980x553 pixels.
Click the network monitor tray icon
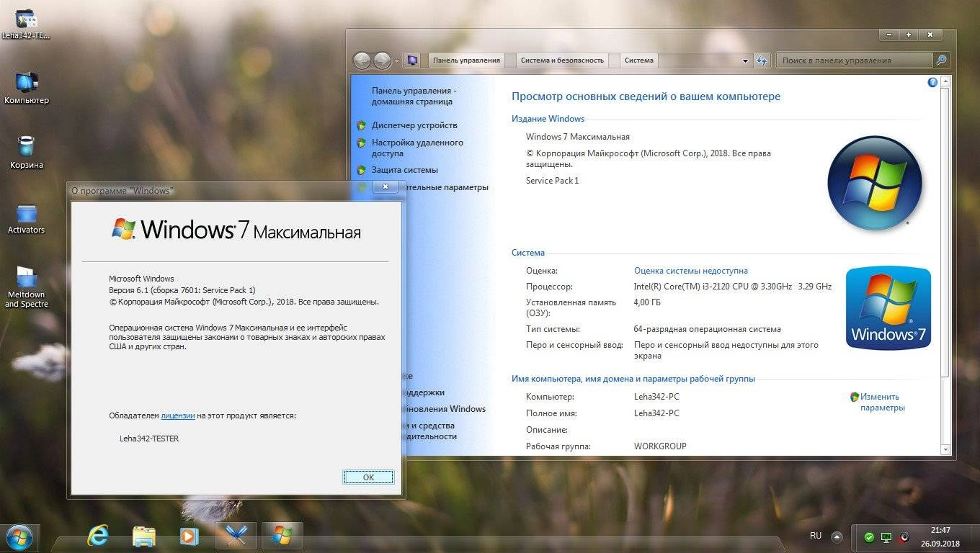point(886,537)
